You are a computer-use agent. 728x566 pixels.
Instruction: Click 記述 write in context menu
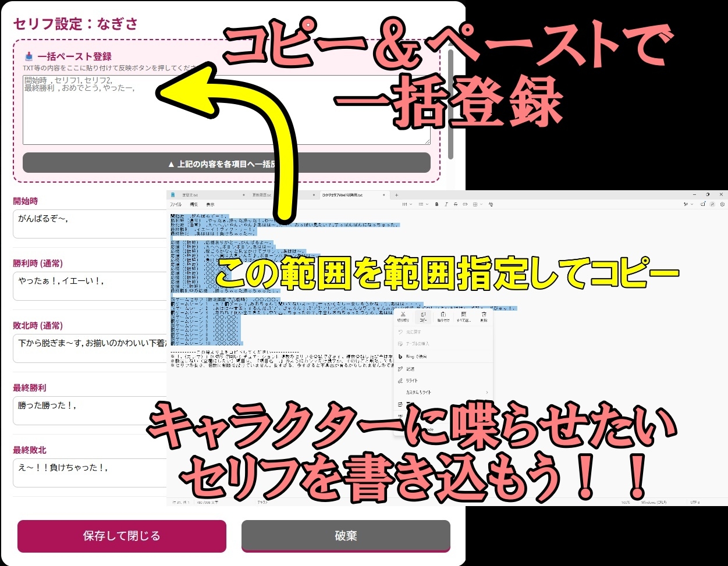(x=443, y=369)
